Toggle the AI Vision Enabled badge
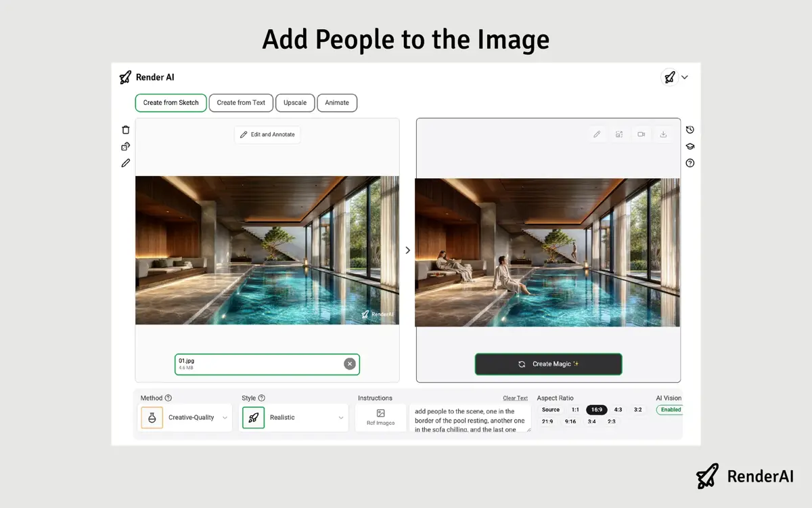 point(670,410)
